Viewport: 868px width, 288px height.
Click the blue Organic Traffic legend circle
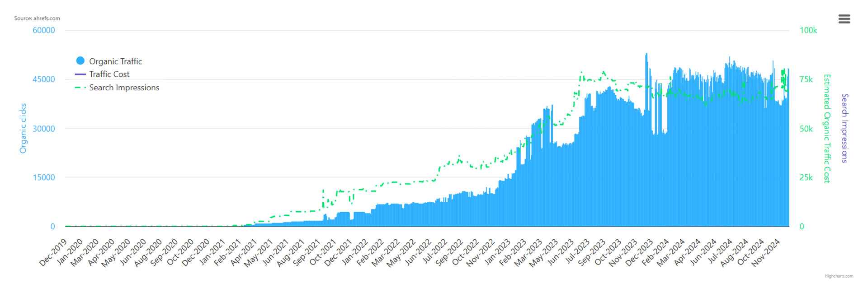pyautogui.click(x=80, y=61)
